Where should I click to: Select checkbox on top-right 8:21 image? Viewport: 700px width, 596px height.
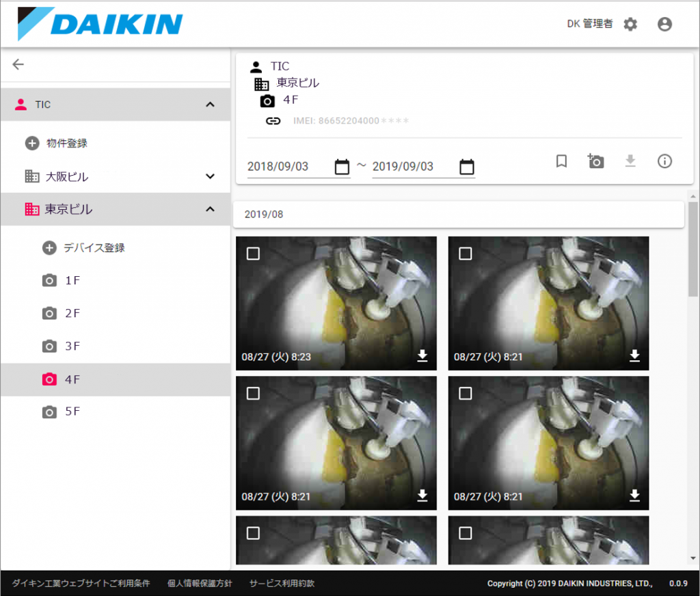point(466,254)
